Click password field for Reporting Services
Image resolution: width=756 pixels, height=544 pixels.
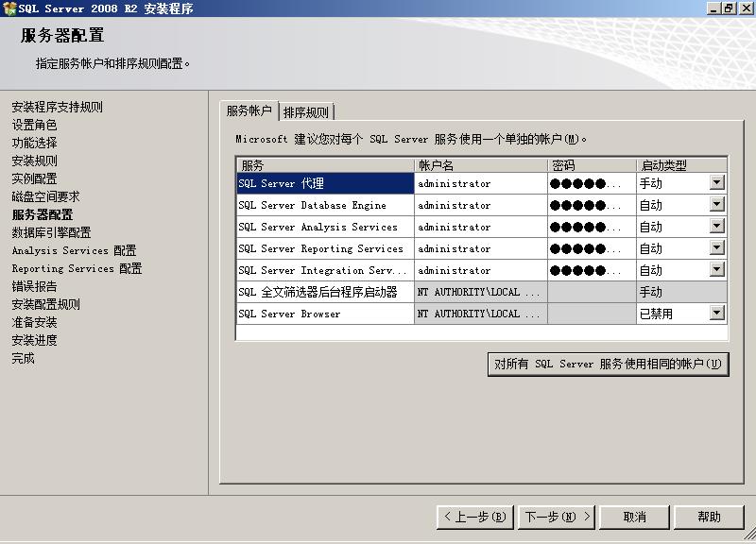click(591, 248)
